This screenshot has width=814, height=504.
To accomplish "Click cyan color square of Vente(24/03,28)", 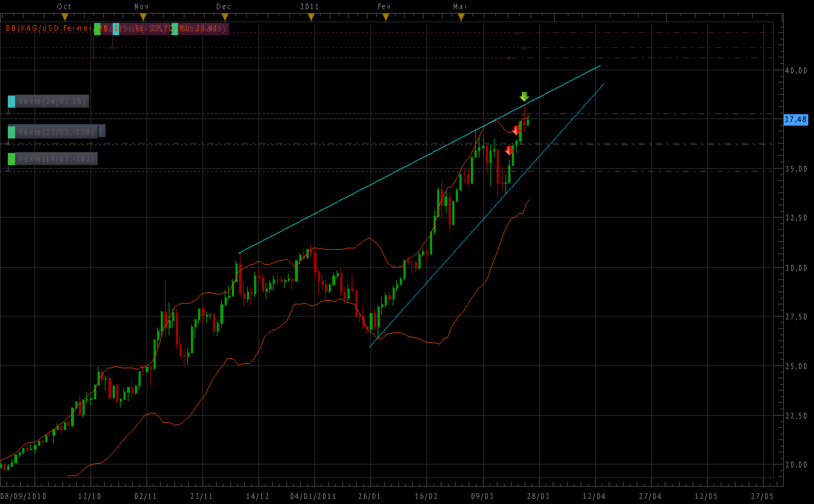I will [x=11, y=101].
